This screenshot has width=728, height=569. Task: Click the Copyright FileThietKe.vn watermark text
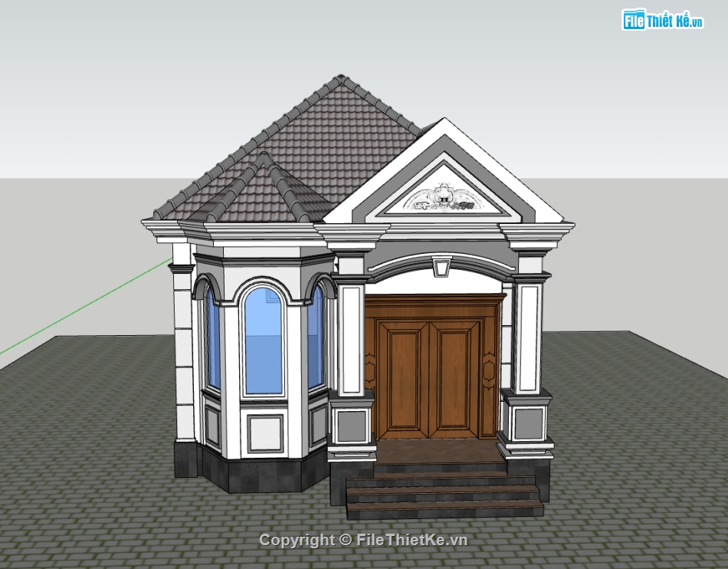[363, 540]
